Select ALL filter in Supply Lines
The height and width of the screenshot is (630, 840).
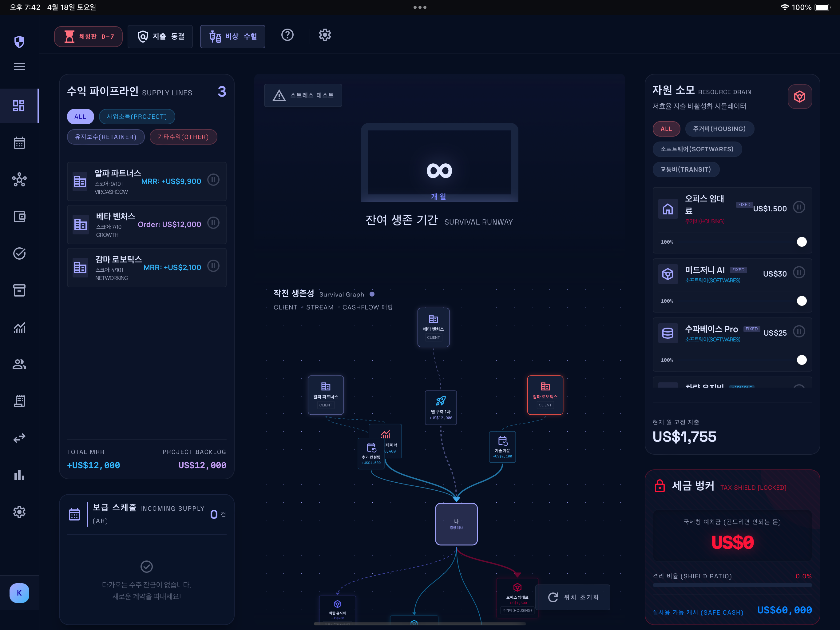tap(80, 117)
